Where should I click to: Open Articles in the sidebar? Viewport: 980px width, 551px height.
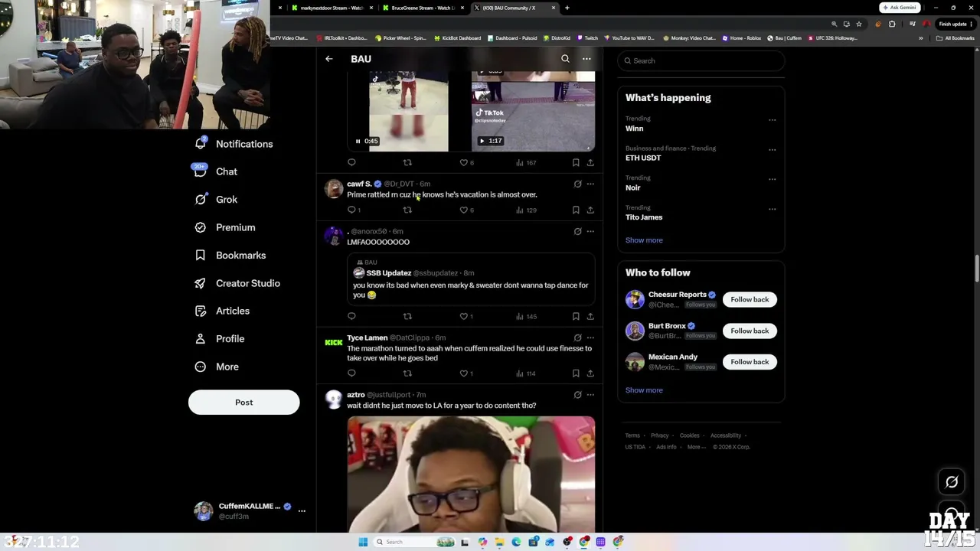pos(222,311)
